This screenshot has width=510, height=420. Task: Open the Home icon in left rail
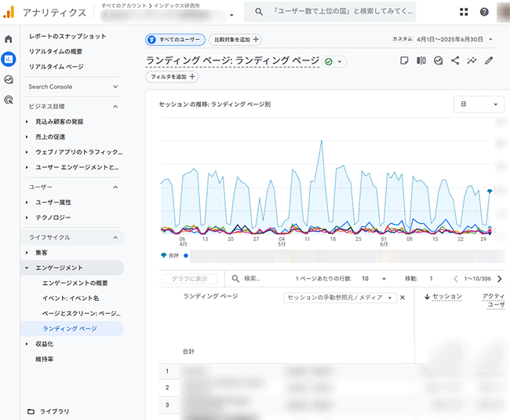click(x=9, y=39)
